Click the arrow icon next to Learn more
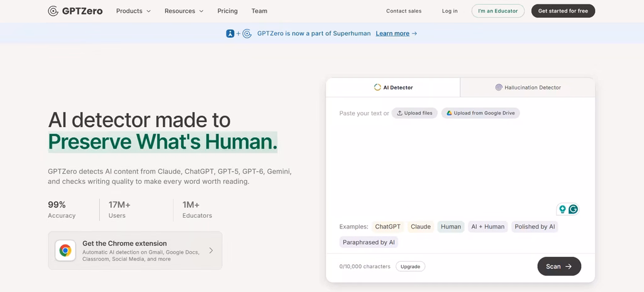 coord(414,34)
